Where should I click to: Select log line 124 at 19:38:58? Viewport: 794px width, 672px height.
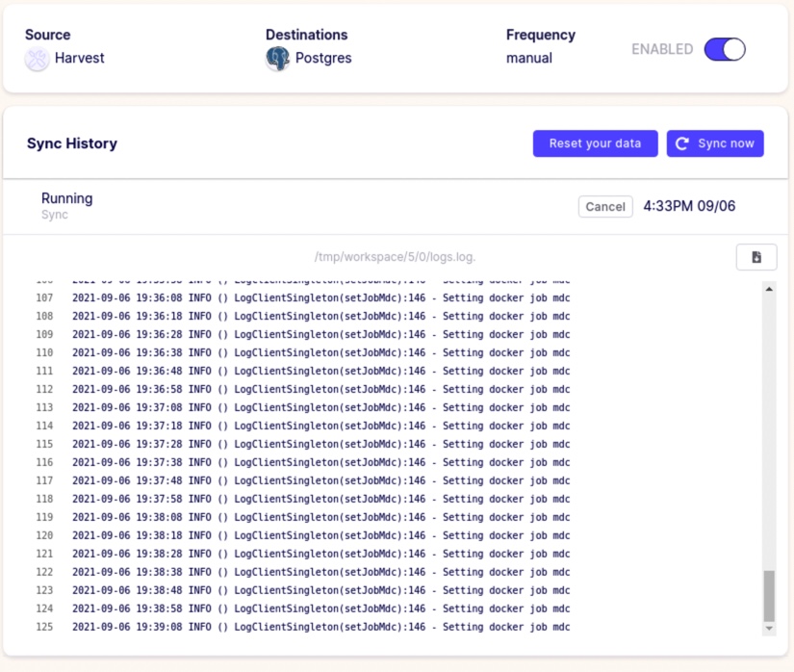pos(303,608)
